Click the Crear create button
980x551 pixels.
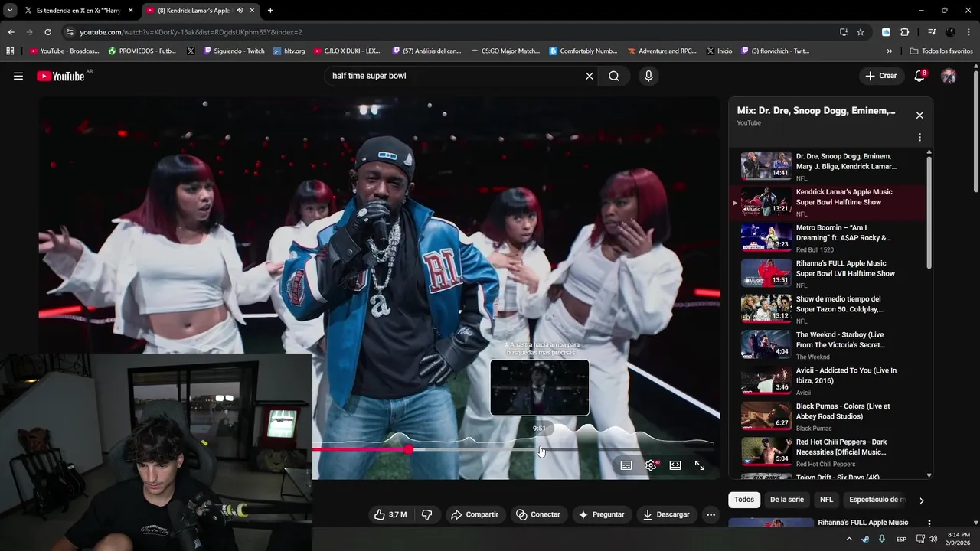[881, 76]
